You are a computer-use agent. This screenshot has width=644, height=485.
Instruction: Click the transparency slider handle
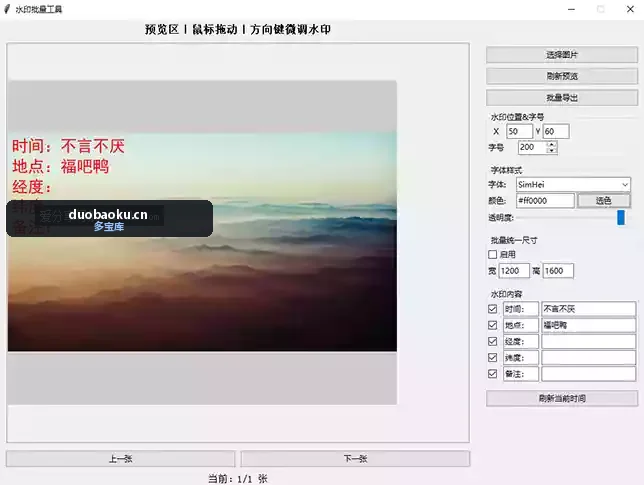[x=621, y=217]
